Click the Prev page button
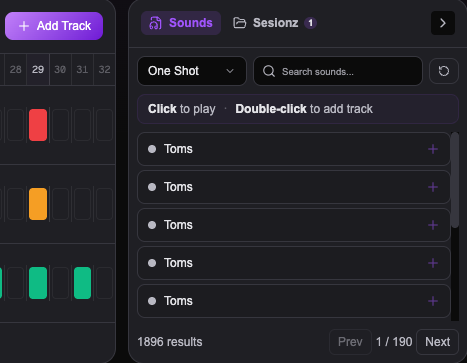Screen dimensions: 467x363 350,342
